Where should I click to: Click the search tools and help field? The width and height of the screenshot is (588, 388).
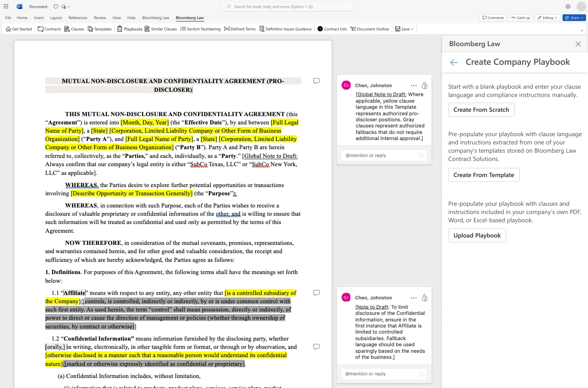(287, 7)
